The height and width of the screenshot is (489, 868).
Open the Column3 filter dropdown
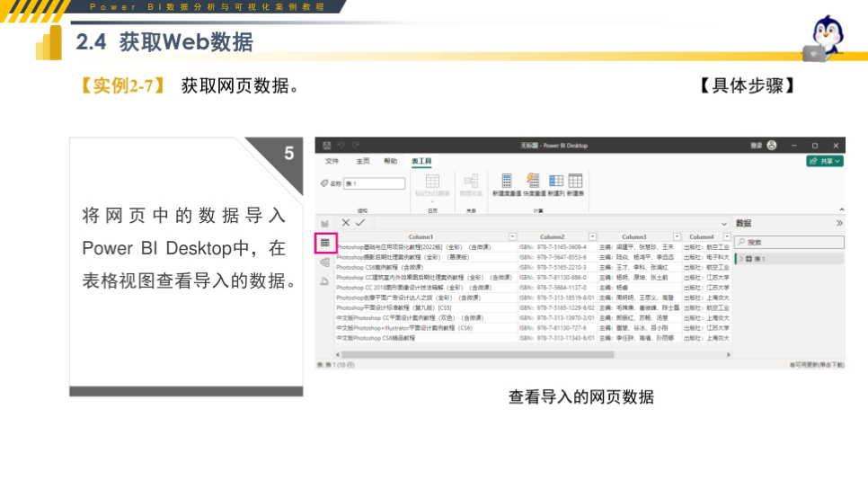(677, 237)
